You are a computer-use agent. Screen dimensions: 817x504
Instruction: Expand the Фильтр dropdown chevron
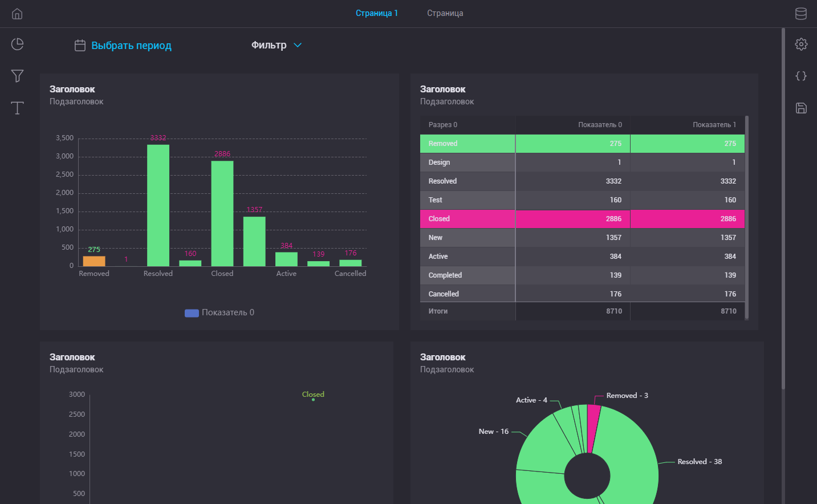[x=298, y=45]
